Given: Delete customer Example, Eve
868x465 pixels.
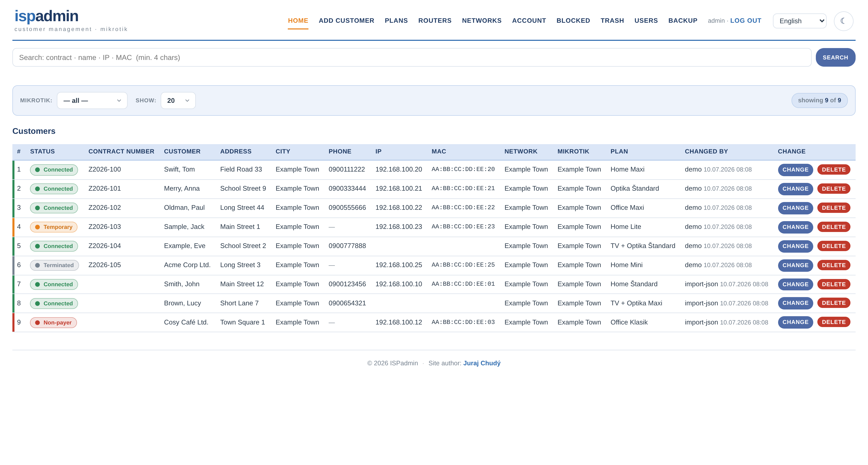Looking at the screenshot, I should (x=834, y=246).
